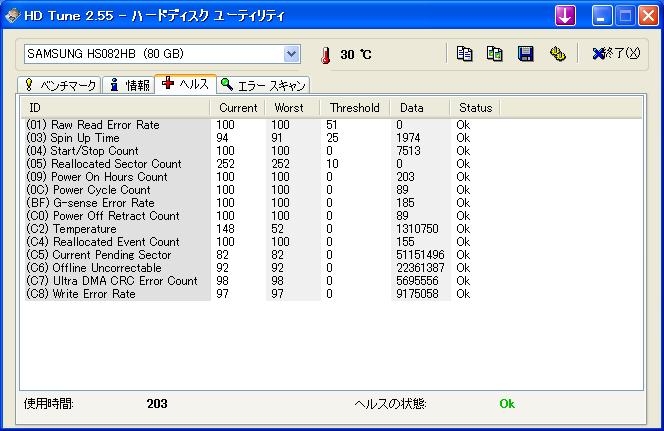Image resolution: width=664 pixels, height=431 pixels.
Task: Minimize the HD Tune window
Action: coord(601,15)
